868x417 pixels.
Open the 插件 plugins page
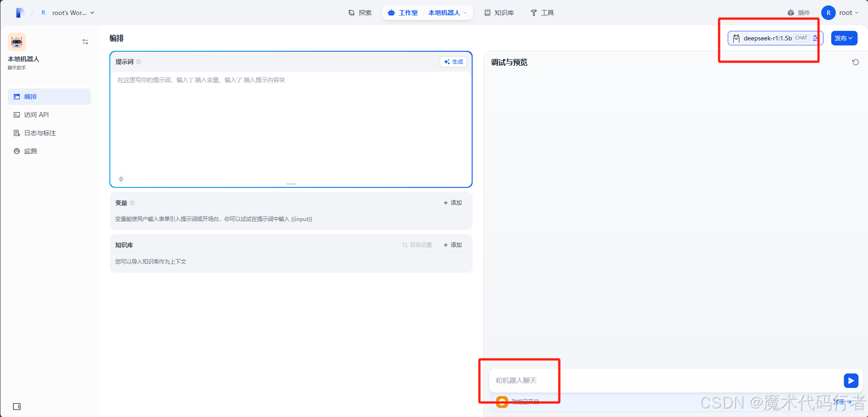coord(799,13)
